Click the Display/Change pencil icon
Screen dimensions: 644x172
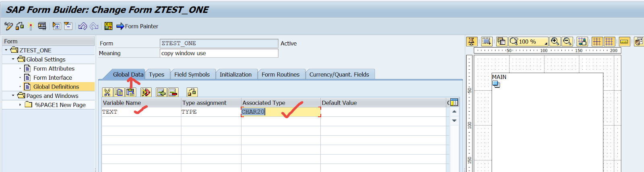pyautogui.click(x=8, y=26)
